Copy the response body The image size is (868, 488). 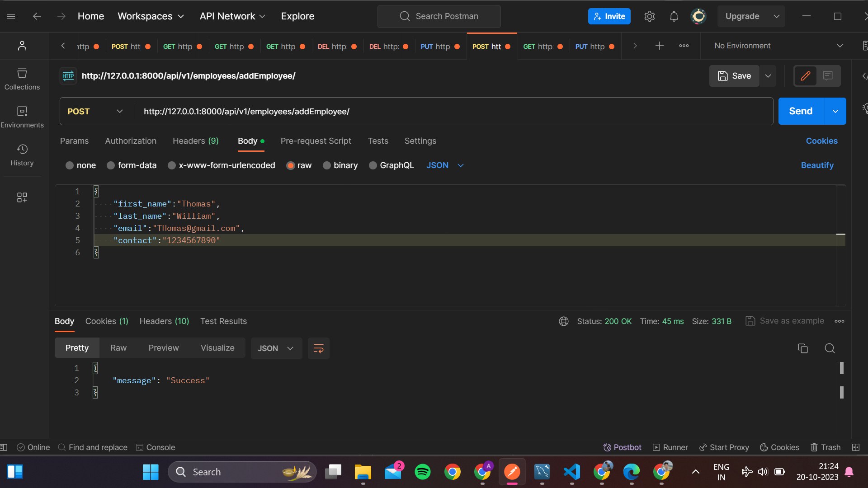click(x=802, y=348)
